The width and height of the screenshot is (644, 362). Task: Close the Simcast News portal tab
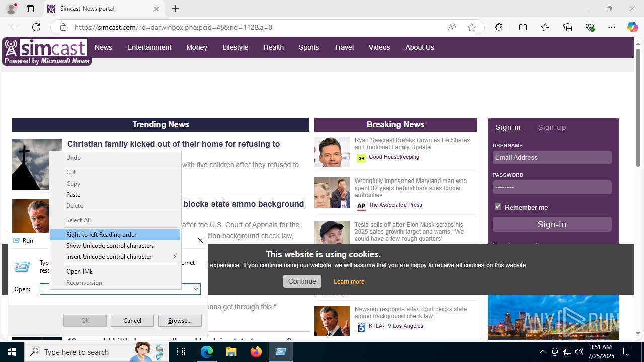tap(156, 9)
